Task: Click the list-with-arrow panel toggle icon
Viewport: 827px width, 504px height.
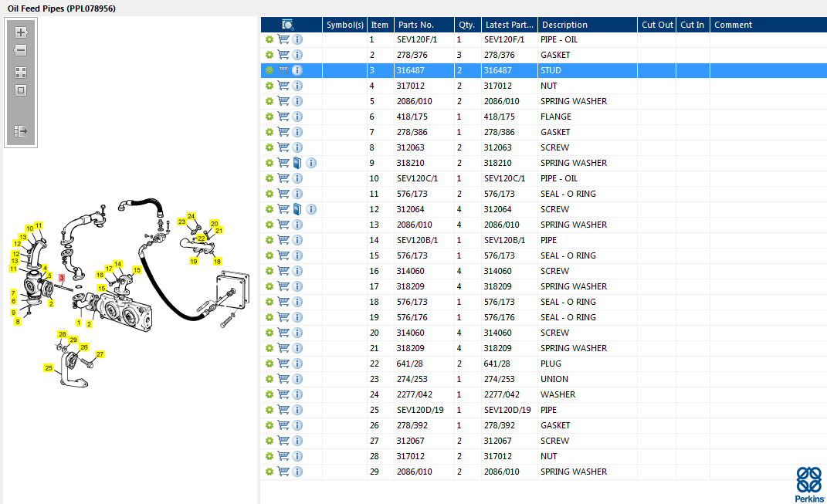Action: [21, 130]
